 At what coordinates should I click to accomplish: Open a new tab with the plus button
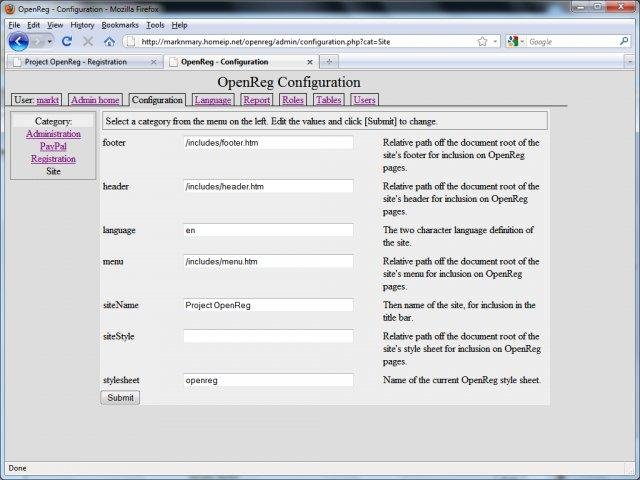click(x=329, y=62)
